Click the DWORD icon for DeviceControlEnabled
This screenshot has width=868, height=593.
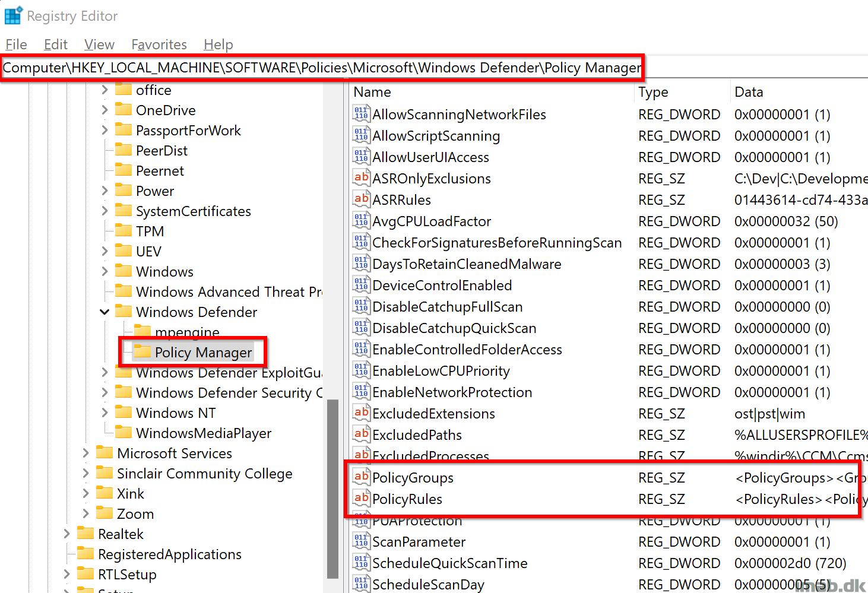pos(361,285)
